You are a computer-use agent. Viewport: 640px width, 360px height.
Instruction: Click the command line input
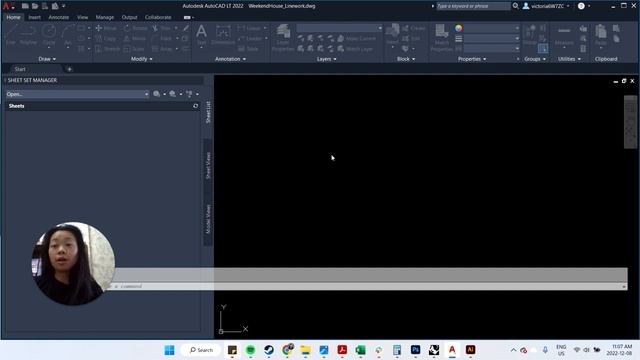(x=367, y=286)
